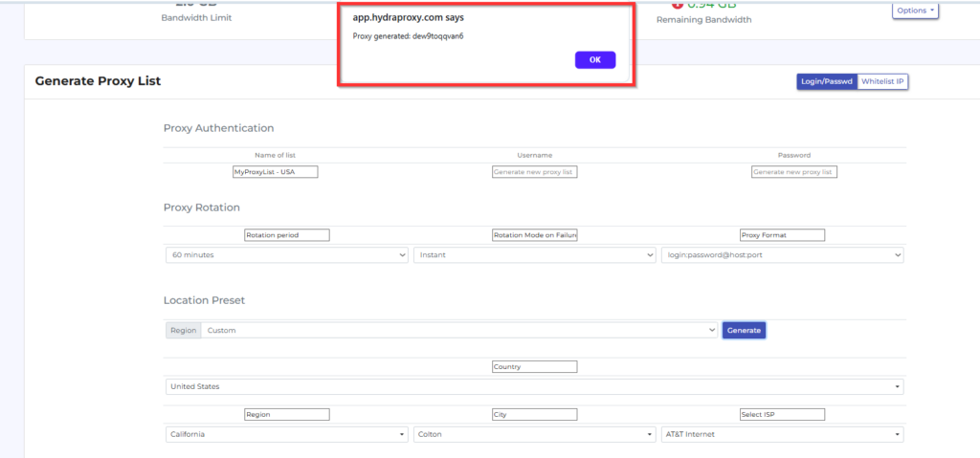Open the Options dropdown menu
The height and width of the screenshot is (458, 980).
(x=915, y=11)
